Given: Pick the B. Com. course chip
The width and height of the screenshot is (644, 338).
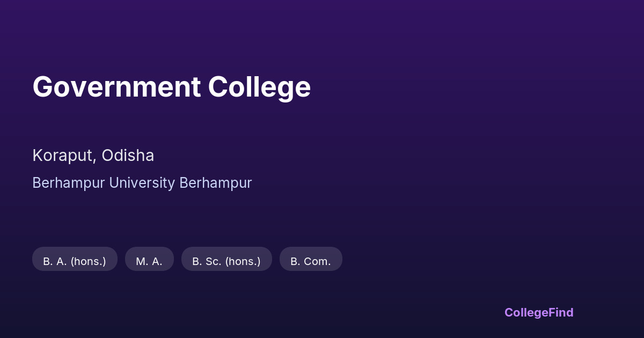Looking at the screenshot, I should click(311, 261).
